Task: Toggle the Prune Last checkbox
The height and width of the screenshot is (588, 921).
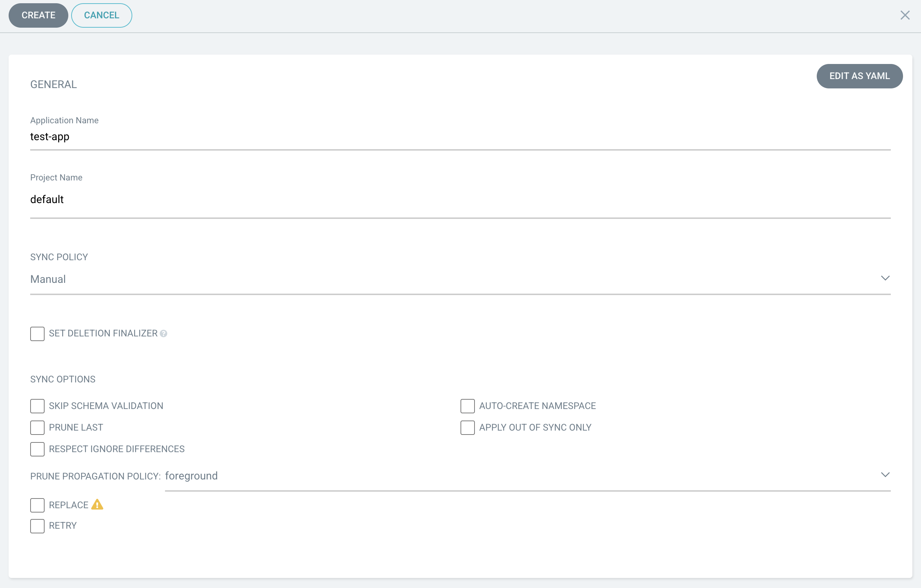Action: coord(37,427)
